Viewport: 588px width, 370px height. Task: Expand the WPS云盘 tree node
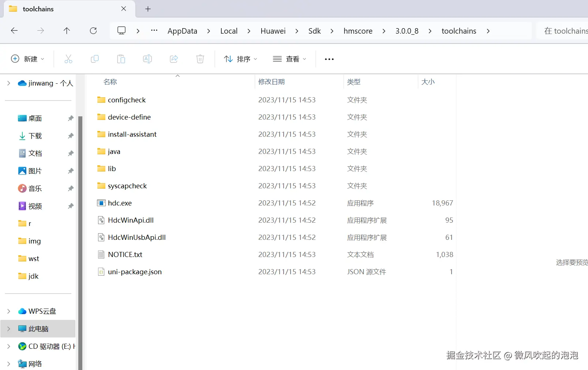tap(9, 311)
